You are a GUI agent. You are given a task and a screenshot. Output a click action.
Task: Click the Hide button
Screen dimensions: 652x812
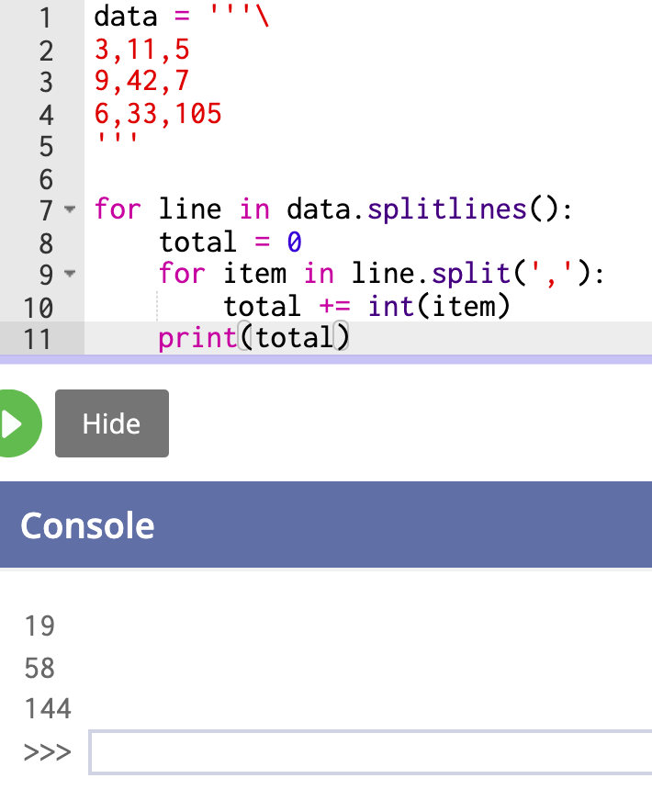tap(112, 423)
